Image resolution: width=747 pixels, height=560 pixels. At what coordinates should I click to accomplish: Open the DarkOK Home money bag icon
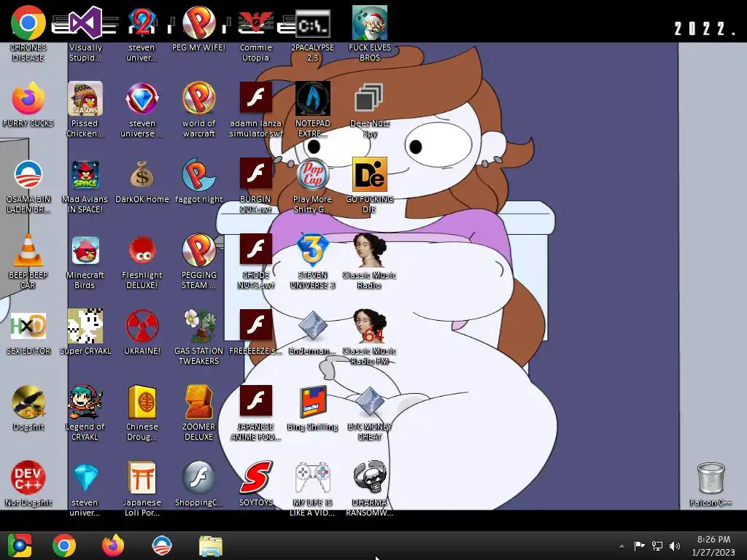(x=142, y=175)
